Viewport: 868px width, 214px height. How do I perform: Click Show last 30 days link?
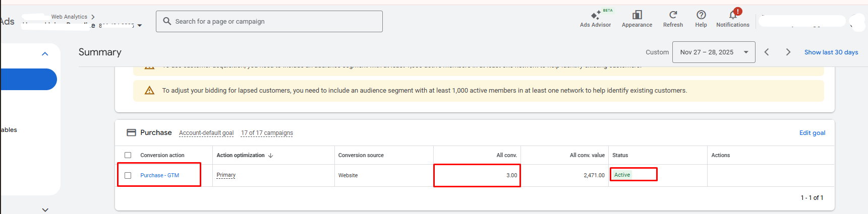coord(831,52)
